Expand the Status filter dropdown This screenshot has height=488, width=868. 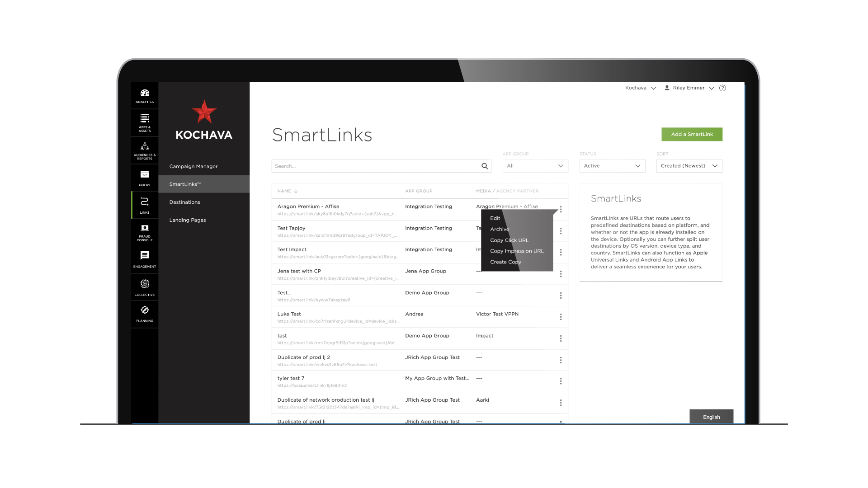[x=612, y=166]
